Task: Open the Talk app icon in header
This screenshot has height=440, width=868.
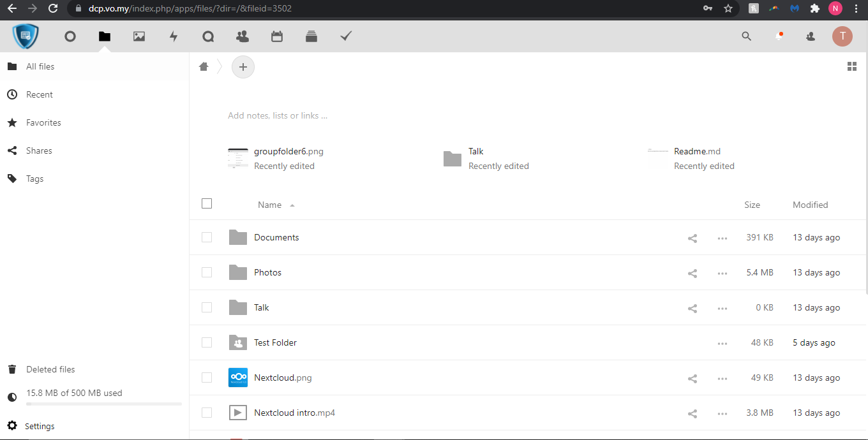Action: [x=208, y=36]
